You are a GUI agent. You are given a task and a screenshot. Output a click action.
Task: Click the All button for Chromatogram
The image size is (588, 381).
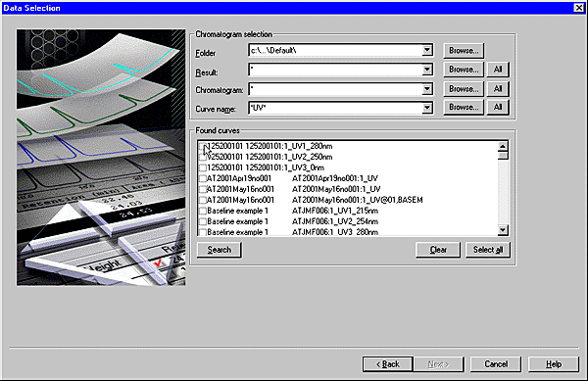tap(498, 89)
